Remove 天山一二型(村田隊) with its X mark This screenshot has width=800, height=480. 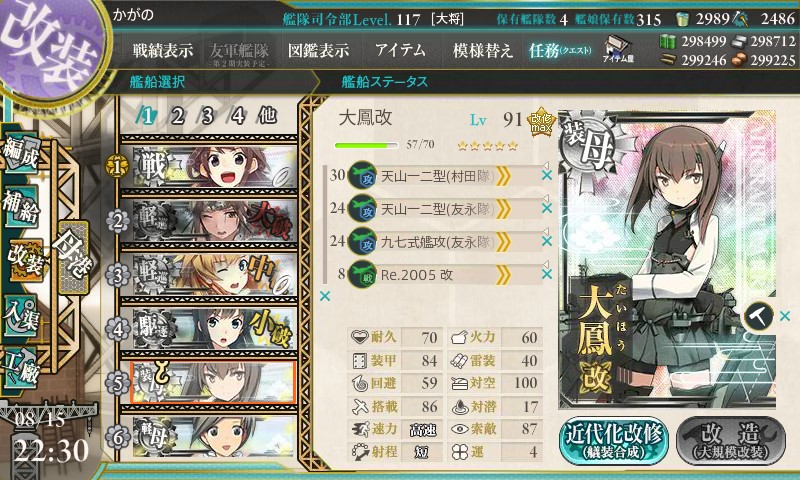tap(546, 175)
